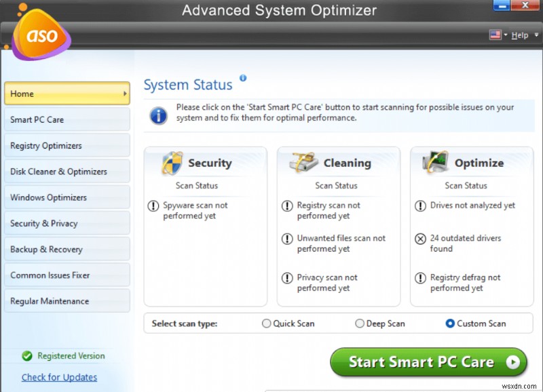Click the error icon beside 24 outdated drivers
Image resolution: width=543 pixels, height=392 pixels.
pos(422,239)
